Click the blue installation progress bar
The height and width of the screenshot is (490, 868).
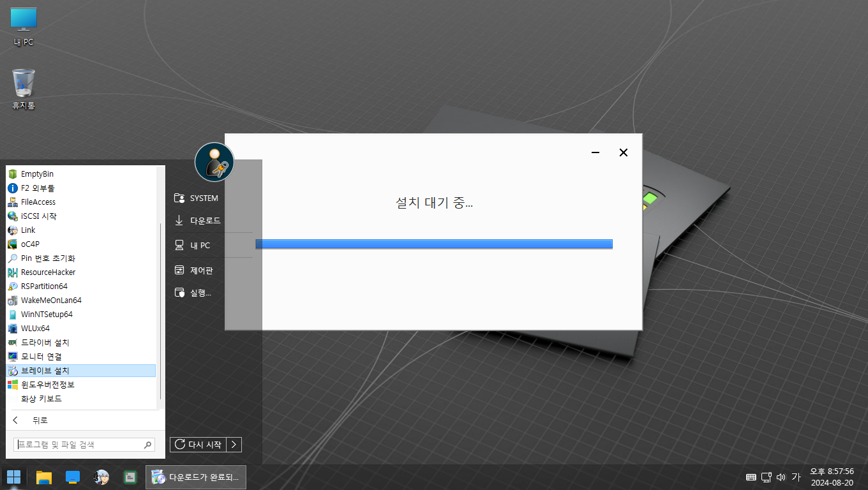coord(434,244)
